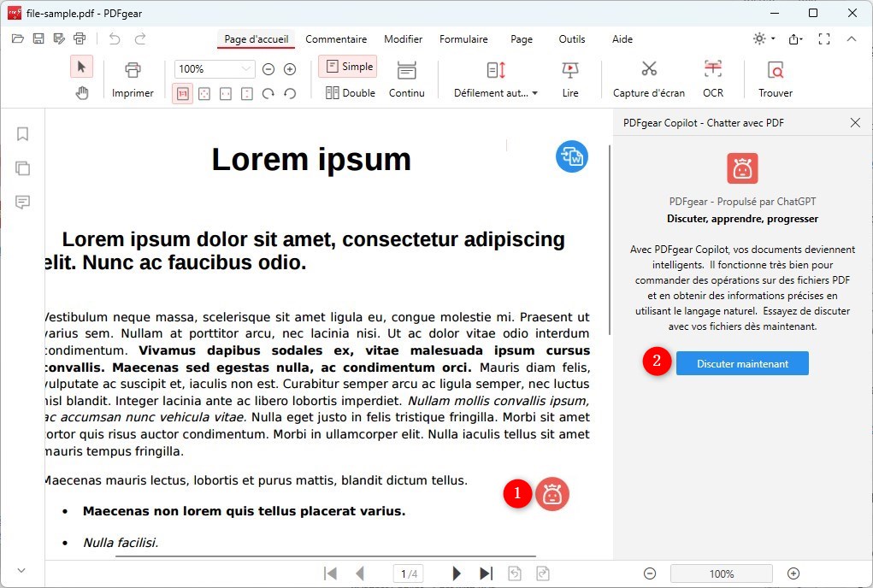The image size is (873, 588).
Task: Open the bookmarks sidebar panel
Action: (x=23, y=134)
